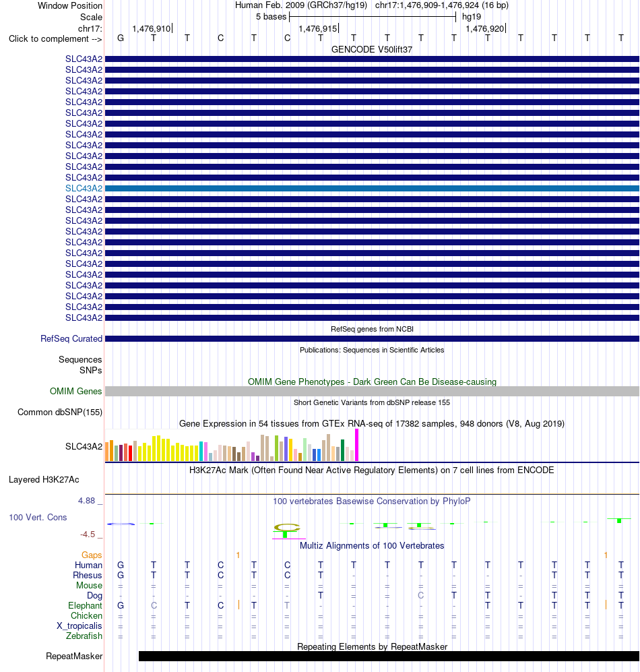Open 'Multiz Alignments of 100 Vertebrates' title
This screenshot has width=640, height=672.
point(372,545)
